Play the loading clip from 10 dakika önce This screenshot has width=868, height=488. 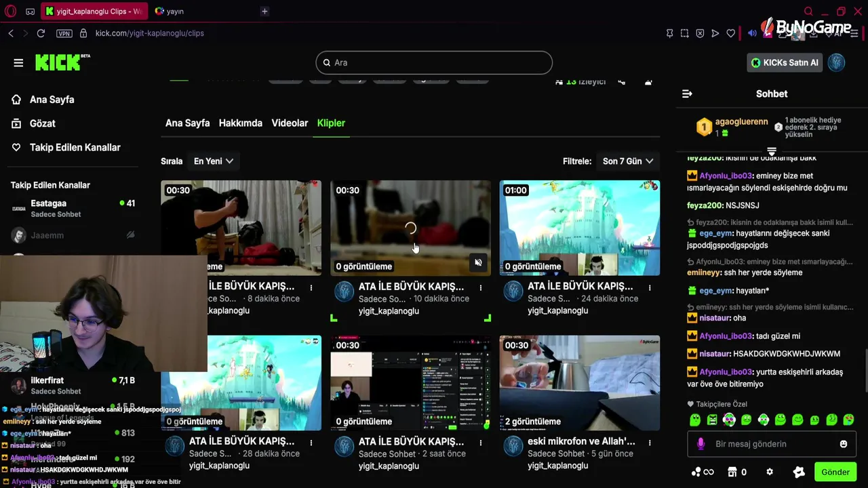(x=410, y=228)
